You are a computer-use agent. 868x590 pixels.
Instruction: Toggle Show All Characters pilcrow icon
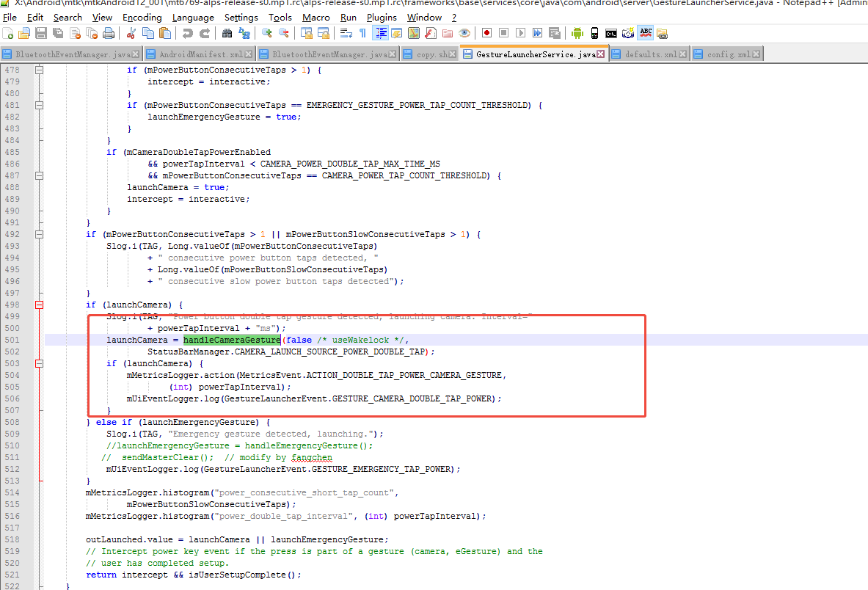pos(362,34)
